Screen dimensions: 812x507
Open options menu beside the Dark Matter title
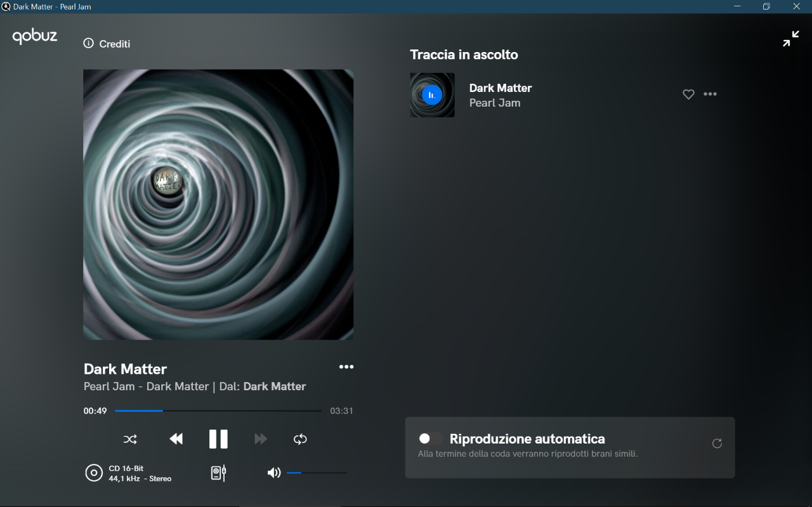click(x=346, y=367)
